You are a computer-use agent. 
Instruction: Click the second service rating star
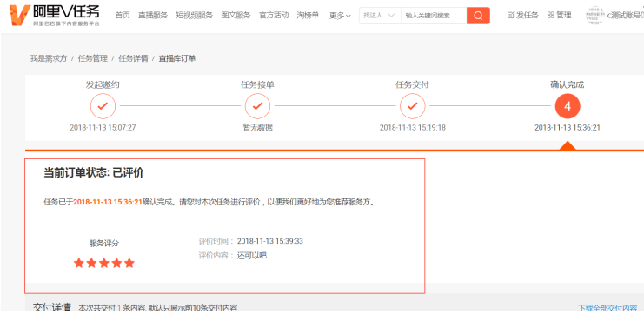click(x=91, y=263)
